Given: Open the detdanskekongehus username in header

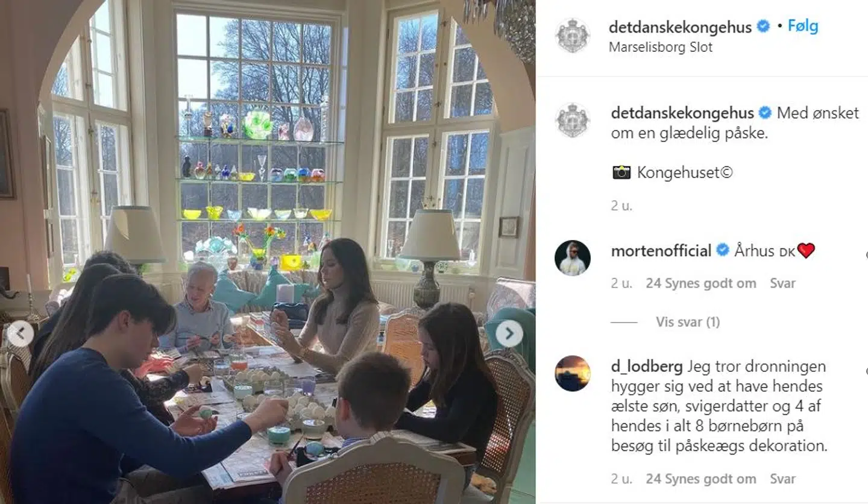Looking at the screenshot, I should click(x=681, y=27).
